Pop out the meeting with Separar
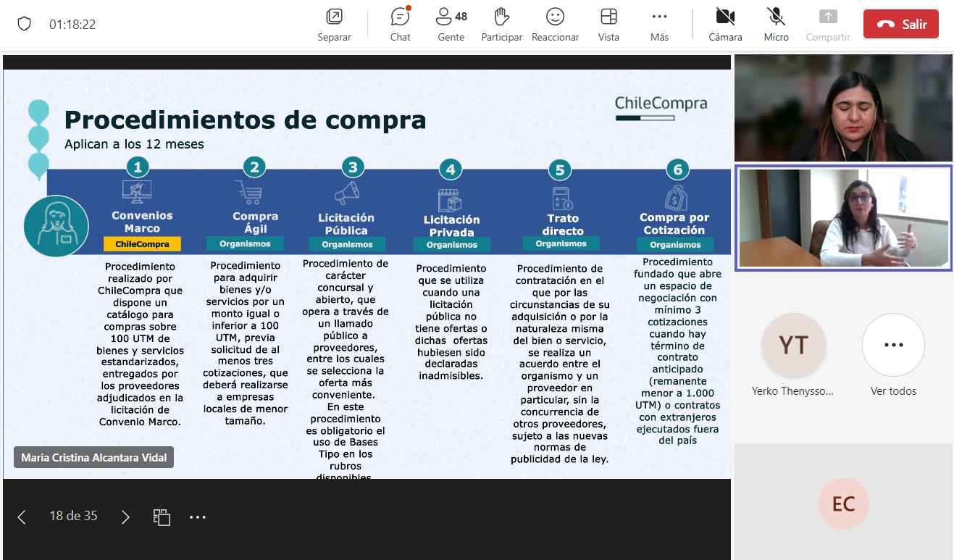The width and height of the screenshot is (954, 560). tap(334, 25)
